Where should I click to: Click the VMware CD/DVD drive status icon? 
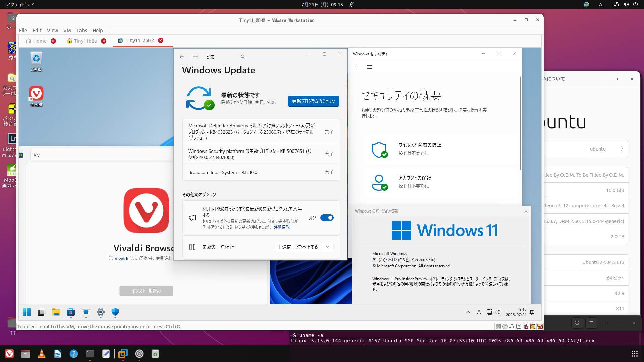tap(505, 326)
